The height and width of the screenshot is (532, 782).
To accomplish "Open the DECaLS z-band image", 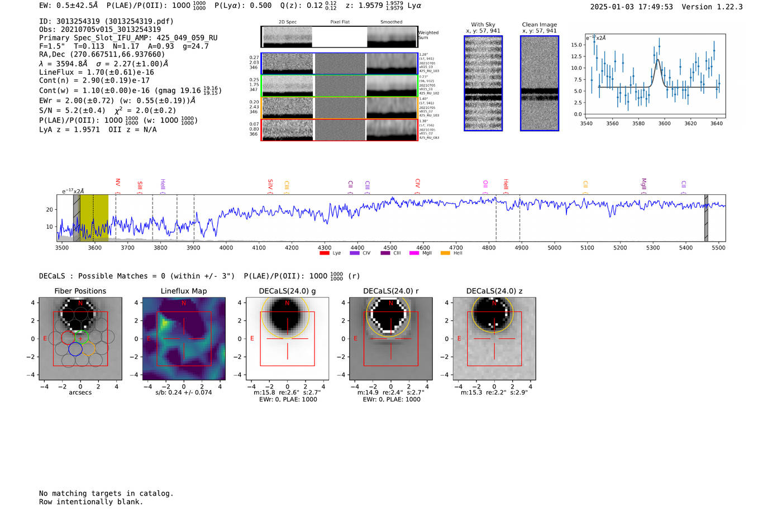I will point(494,339).
